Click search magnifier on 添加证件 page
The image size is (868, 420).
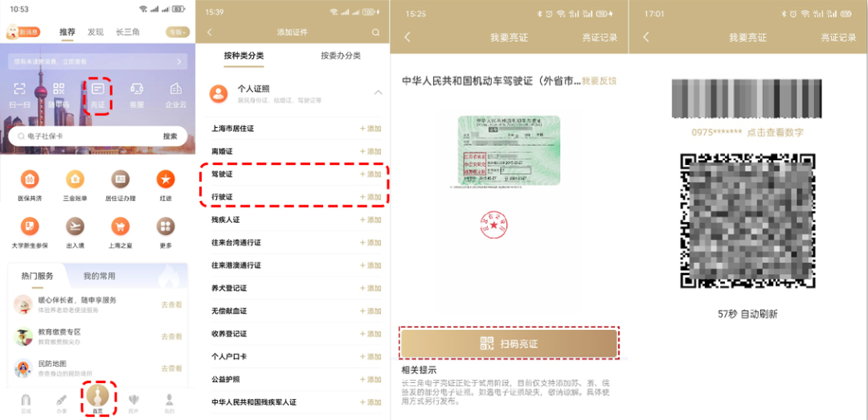tap(375, 32)
